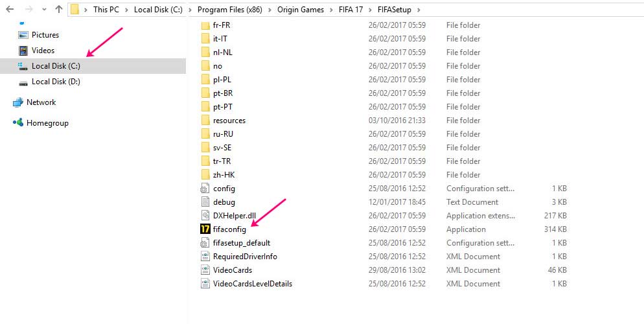Select the file name VideoCardsLevelDetails
Viewport: 644px width, 324px height.
tap(253, 283)
